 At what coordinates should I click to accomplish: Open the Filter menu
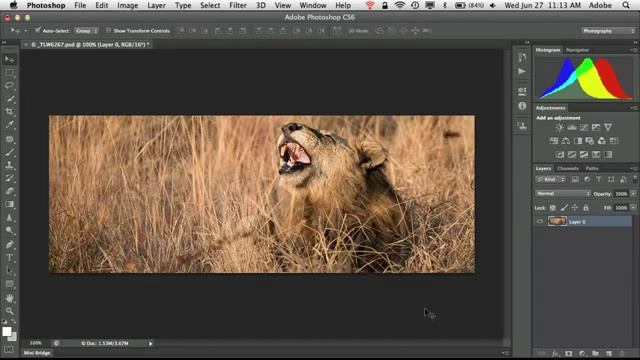[238, 5]
